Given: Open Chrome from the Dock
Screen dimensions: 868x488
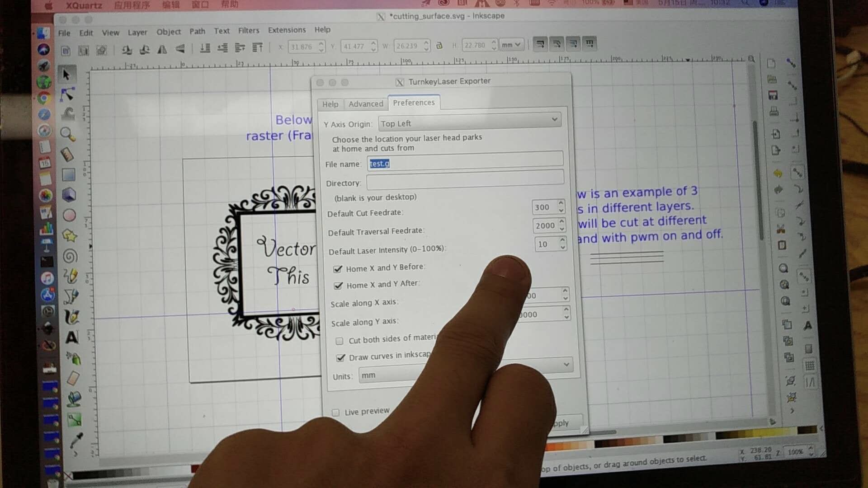Looking at the screenshot, I should pyautogui.click(x=44, y=98).
